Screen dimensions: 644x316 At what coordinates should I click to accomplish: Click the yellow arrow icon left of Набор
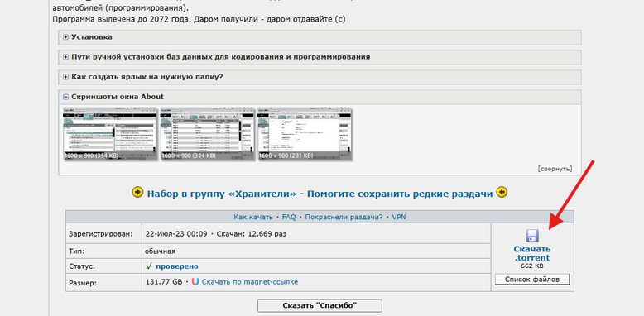pos(137,192)
